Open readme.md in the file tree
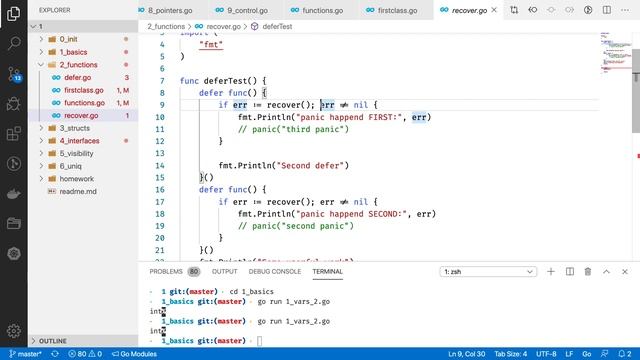This screenshot has width=640, height=360. pos(83,191)
